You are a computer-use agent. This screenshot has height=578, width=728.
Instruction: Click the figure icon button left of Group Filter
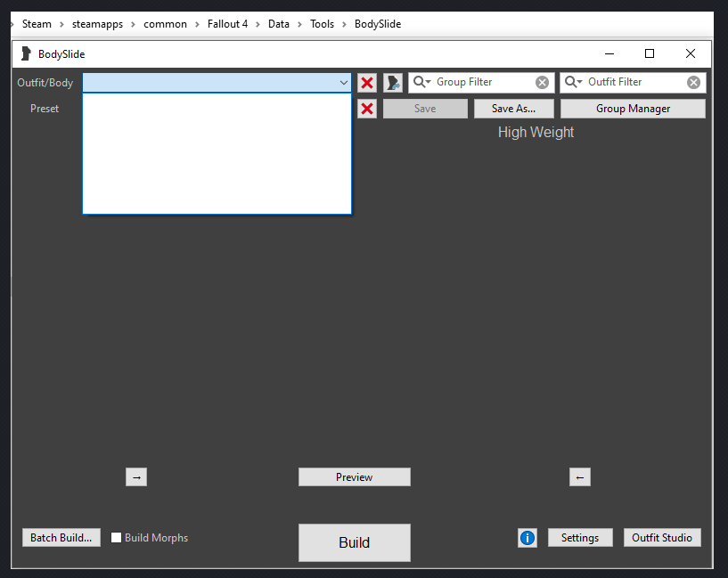coord(393,83)
